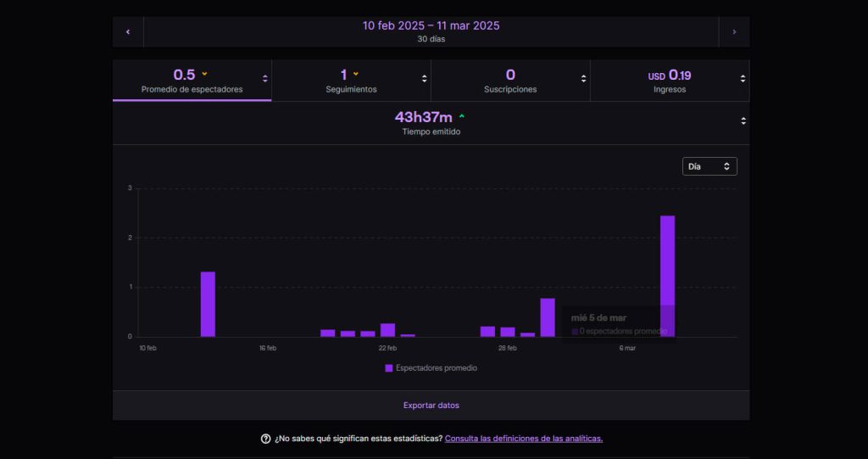The image size is (868, 459).
Task: Click the orange trend arrow beside Seguimientos count
Action: tap(356, 74)
